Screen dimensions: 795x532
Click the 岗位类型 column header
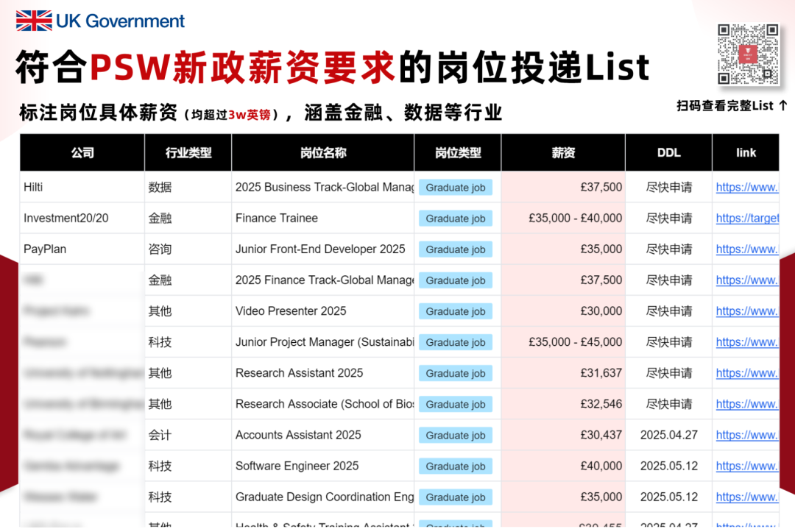pyautogui.click(x=458, y=152)
